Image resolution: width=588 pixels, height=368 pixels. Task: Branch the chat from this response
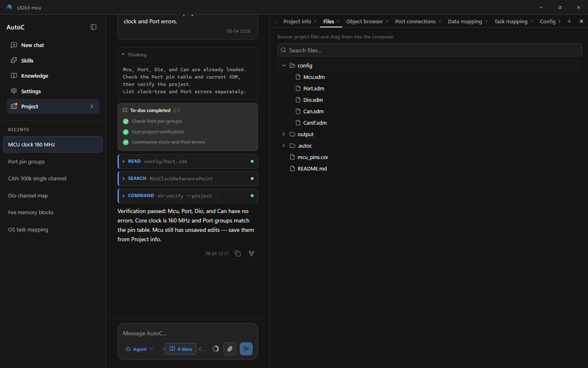click(x=252, y=254)
